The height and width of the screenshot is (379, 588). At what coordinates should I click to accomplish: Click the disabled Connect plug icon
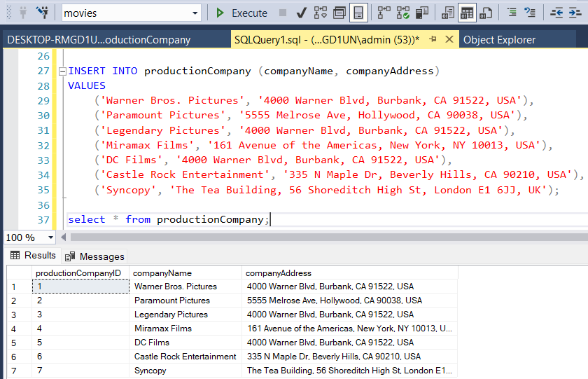[23, 13]
